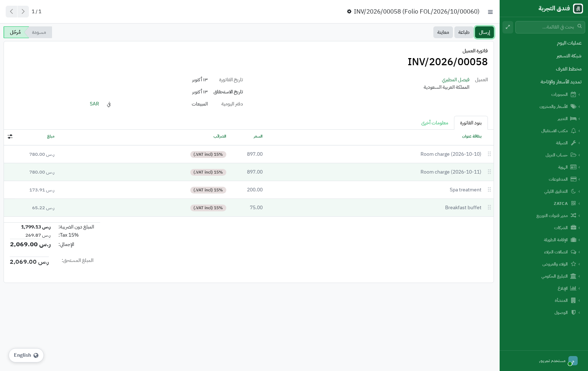This screenshot has height=371, width=588.
Task: Click the إرسال send button
Action: tap(484, 32)
